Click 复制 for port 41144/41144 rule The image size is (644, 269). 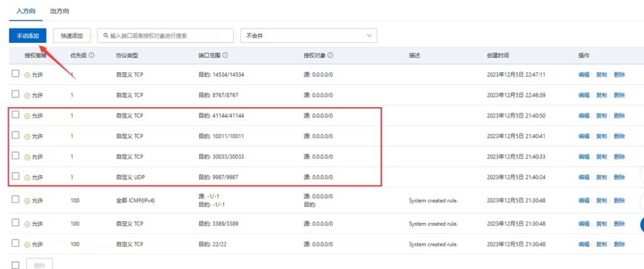pyautogui.click(x=601, y=115)
